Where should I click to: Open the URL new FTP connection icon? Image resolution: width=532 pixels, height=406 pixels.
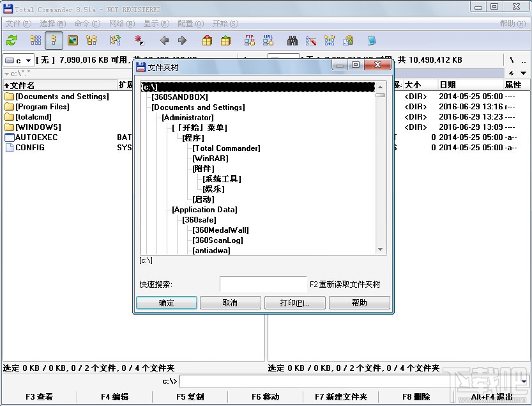[x=268, y=40]
